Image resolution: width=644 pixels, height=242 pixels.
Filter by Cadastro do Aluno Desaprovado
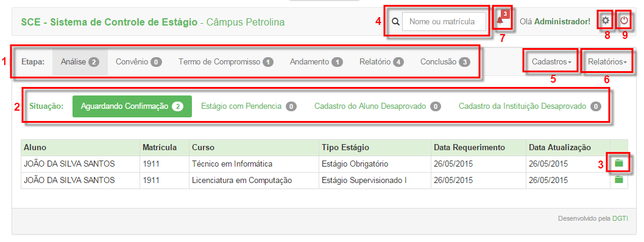tap(378, 106)
